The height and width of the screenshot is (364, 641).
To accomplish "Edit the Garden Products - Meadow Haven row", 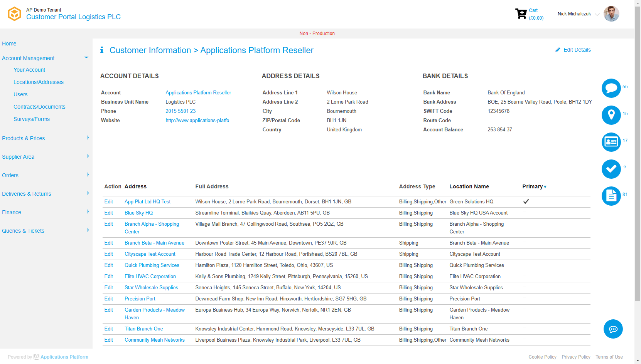I will 108,310.
